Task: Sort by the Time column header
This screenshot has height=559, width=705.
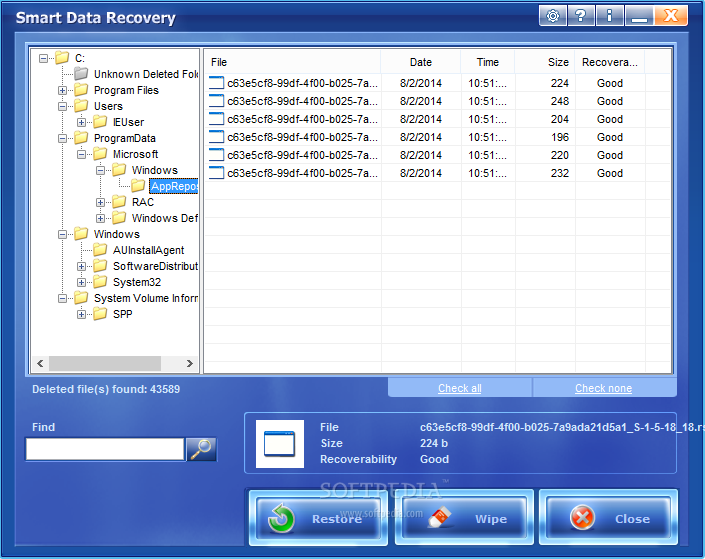Action: (488, 62)
